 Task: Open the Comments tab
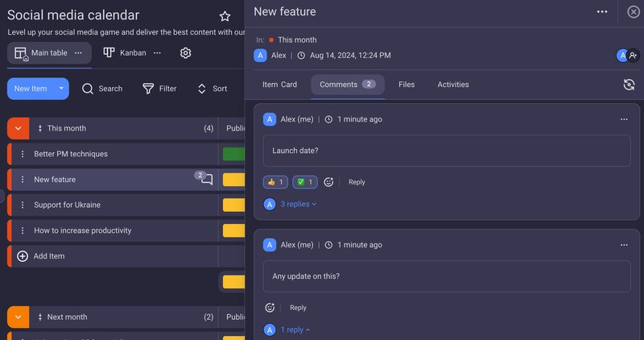click(348, 85)
